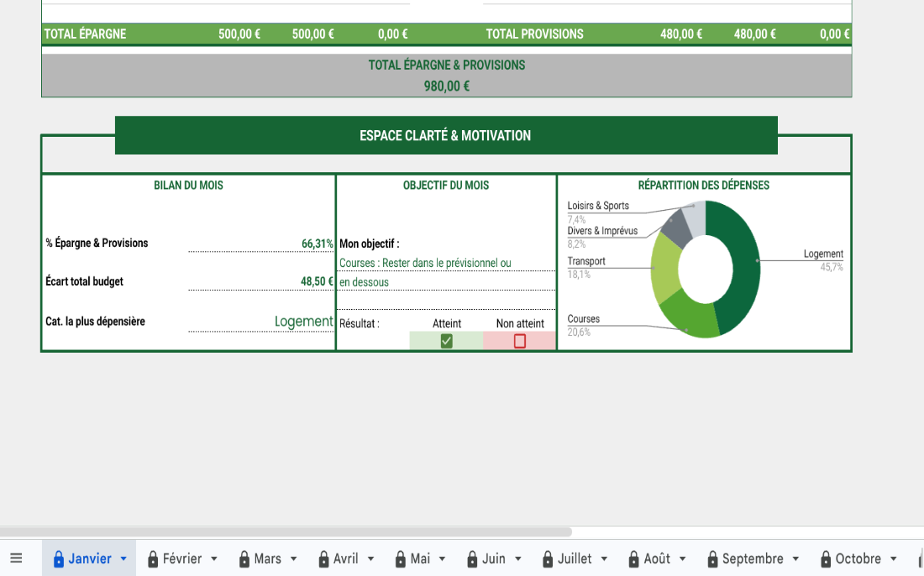Select the 980,00 € total cell
The height and width of the screenshot is (576, 924).
point(446,86)
